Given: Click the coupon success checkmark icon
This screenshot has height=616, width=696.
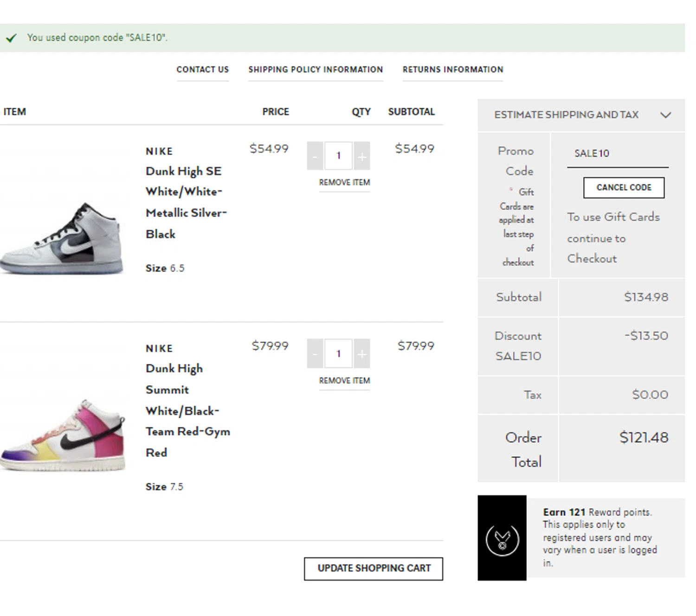Looking at the screenshot, I should [x=11, y=38].
